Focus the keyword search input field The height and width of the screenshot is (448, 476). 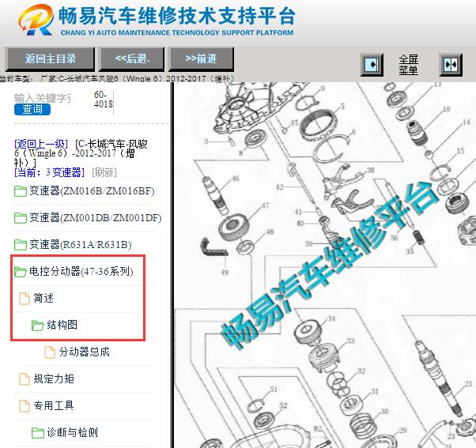point(43,98)
